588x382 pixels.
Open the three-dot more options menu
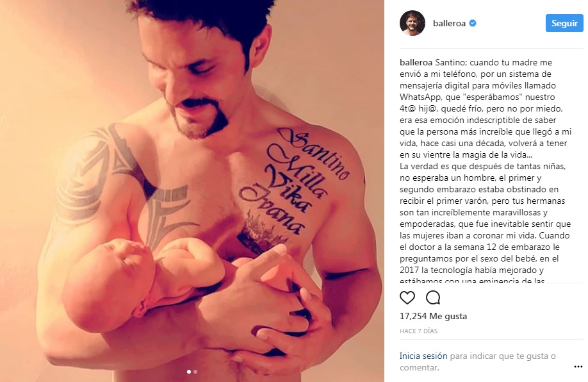click(578, 367)
